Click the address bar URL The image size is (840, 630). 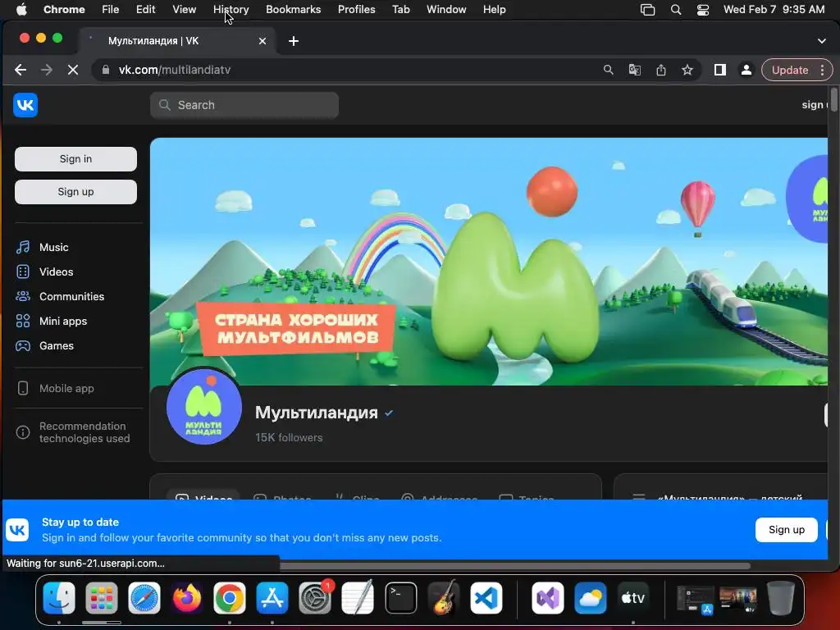coord(175,70)
